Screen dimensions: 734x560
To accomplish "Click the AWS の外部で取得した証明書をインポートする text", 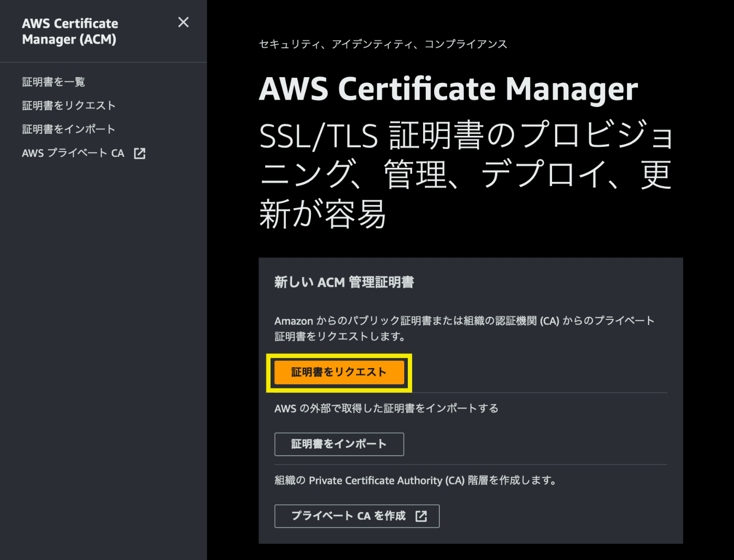I will tap(386, 408).
